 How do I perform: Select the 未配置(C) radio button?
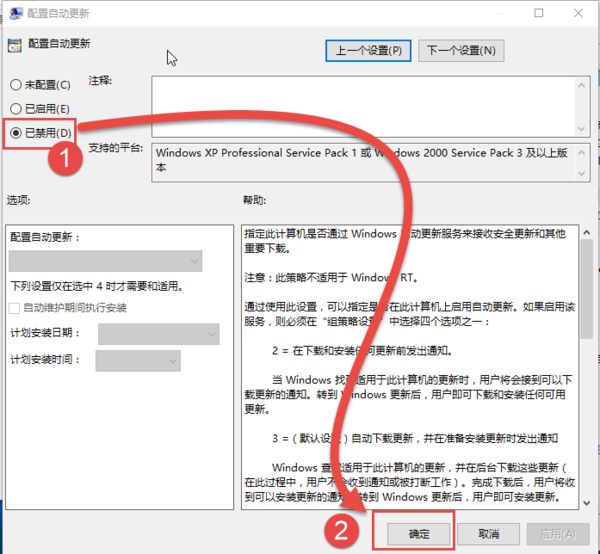click(x=16, y=85)
